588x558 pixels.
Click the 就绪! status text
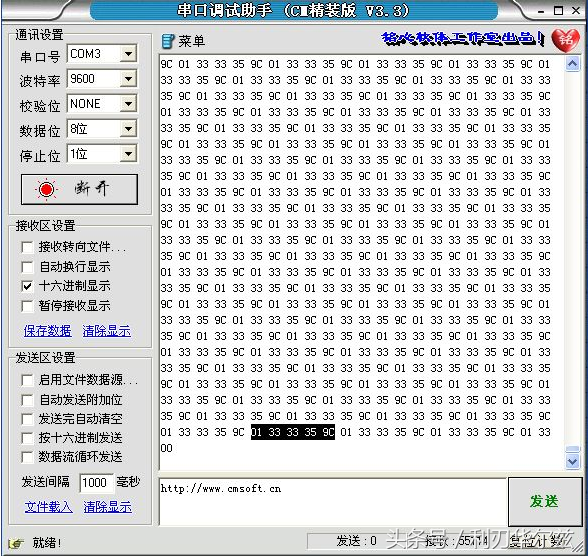[x=47, y=543]
